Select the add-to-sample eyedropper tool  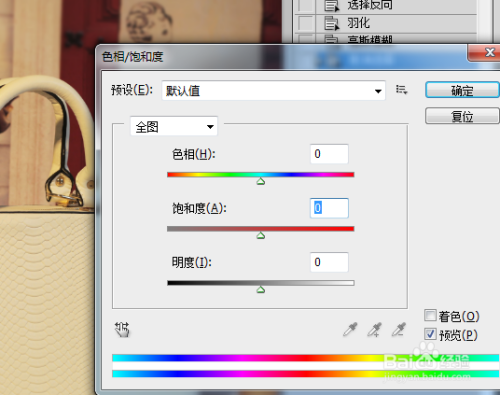point(374,329)
